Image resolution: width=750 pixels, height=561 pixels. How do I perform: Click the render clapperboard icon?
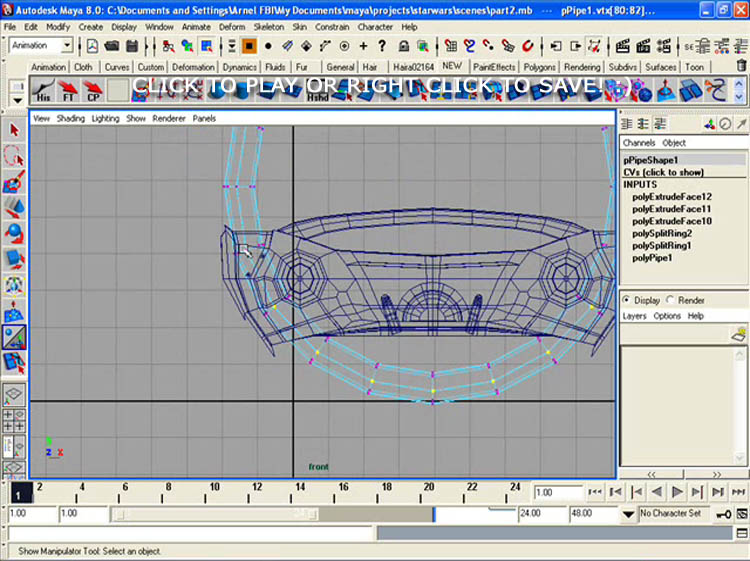click(622, 46)
